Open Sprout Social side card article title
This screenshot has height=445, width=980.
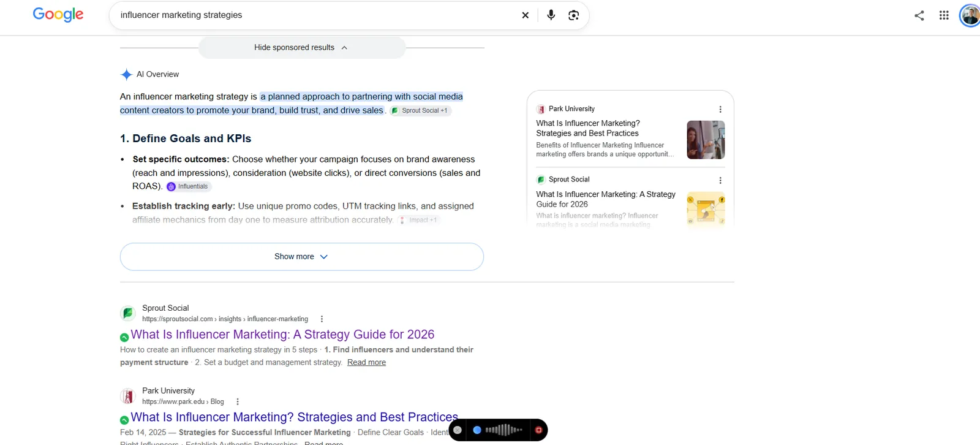click(x=606, y=199)
